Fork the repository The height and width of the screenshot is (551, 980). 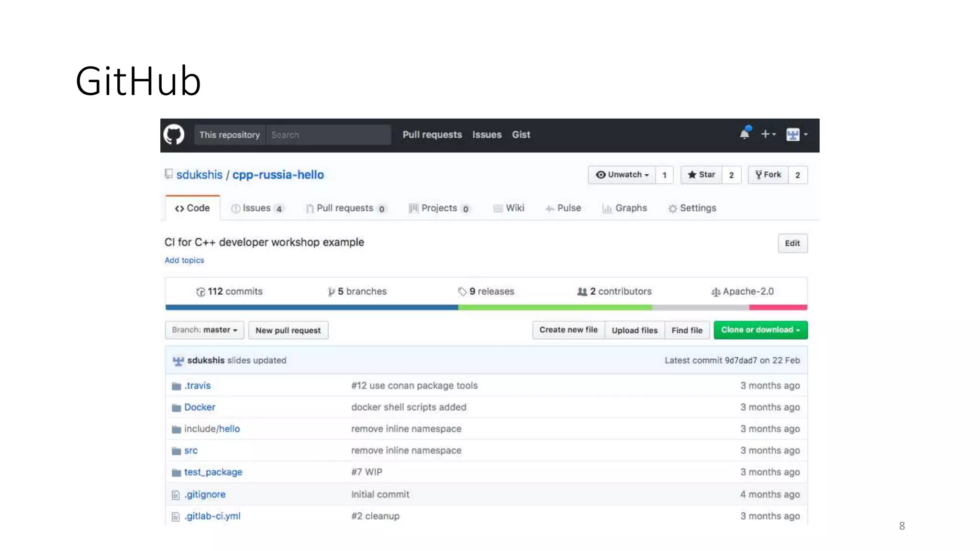click(x=768, y=175)
